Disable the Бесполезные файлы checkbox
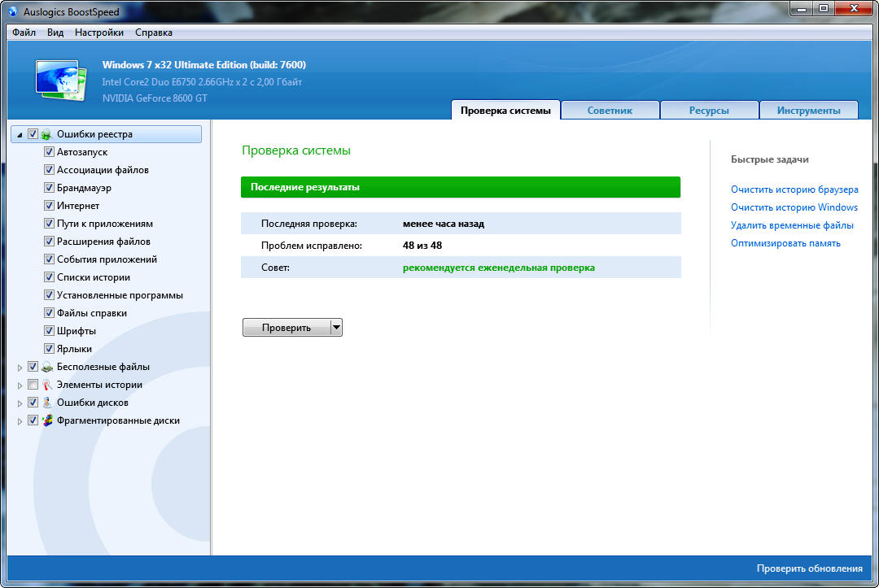 click(33, 367)
